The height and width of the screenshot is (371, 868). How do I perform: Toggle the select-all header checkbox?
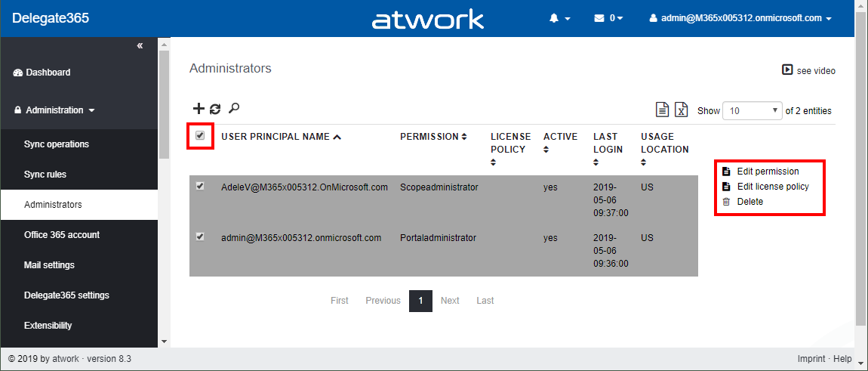(200, 135)
